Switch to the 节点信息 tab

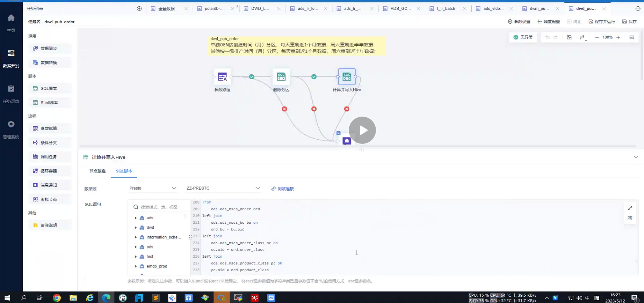click(97, 171)
